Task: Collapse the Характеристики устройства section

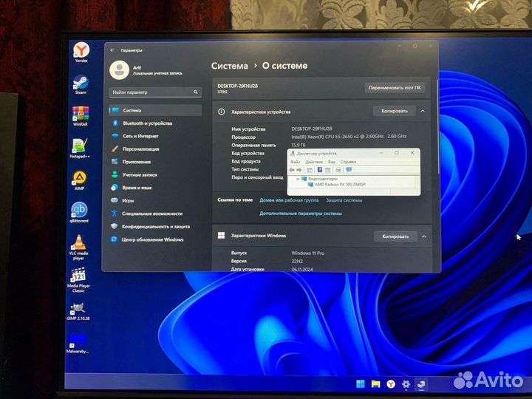Action: click(423, 111)
